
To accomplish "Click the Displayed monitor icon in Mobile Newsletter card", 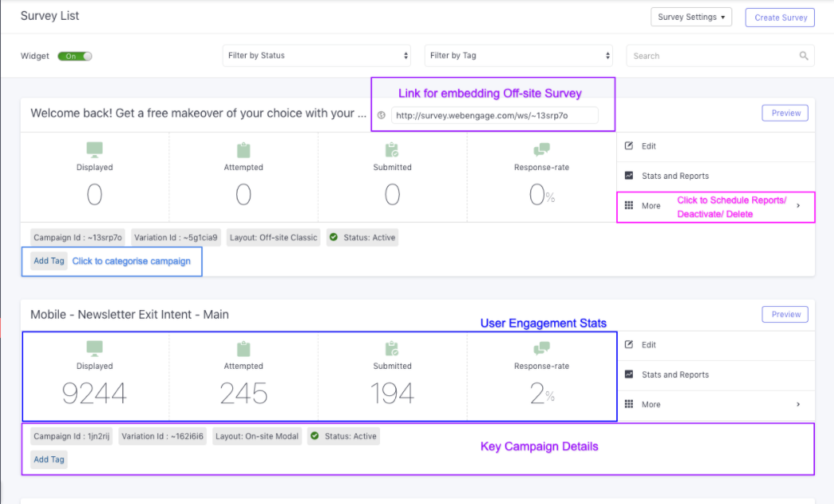I will pyautogui.click(x=95, y=348).
